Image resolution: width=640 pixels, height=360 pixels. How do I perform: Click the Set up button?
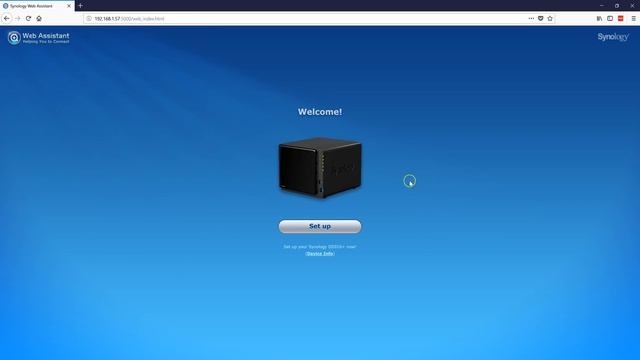pyautogui.click(x=320, y=226)
